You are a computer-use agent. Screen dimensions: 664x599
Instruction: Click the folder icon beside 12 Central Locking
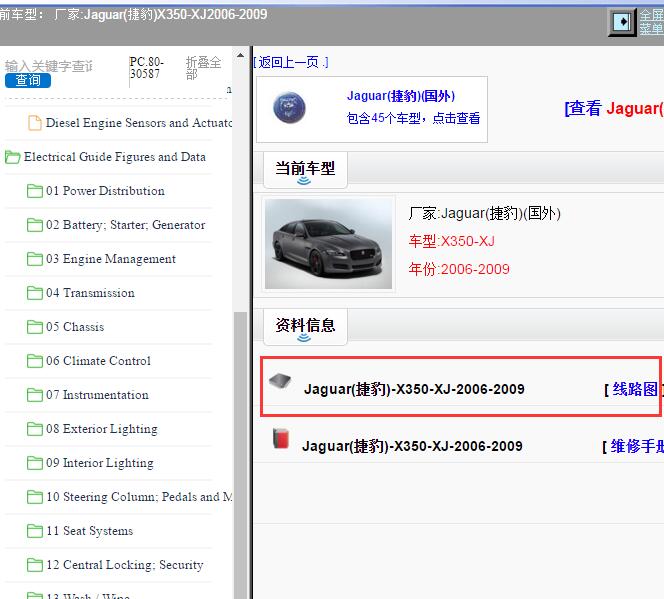35,565
